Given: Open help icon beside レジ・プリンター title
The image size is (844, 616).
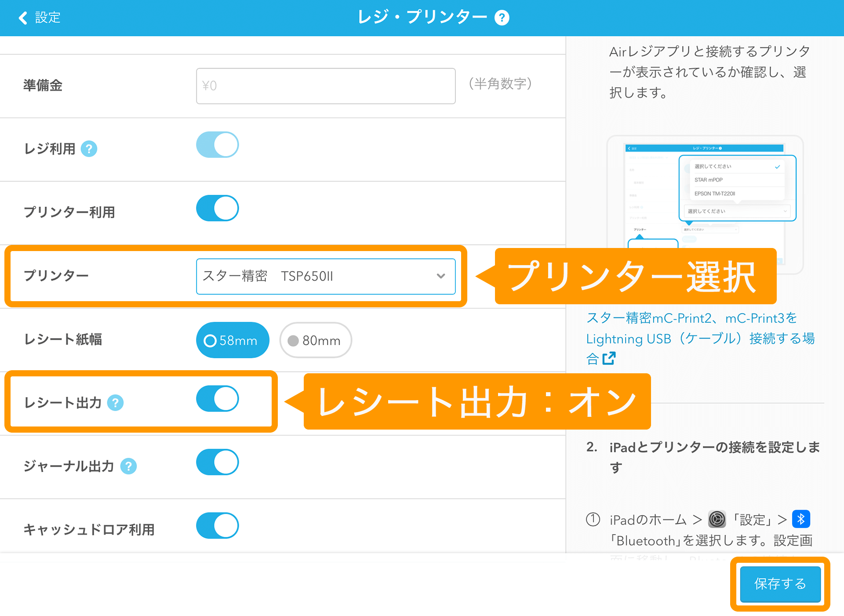Looking at the screenshot, I should coord(502,18).
